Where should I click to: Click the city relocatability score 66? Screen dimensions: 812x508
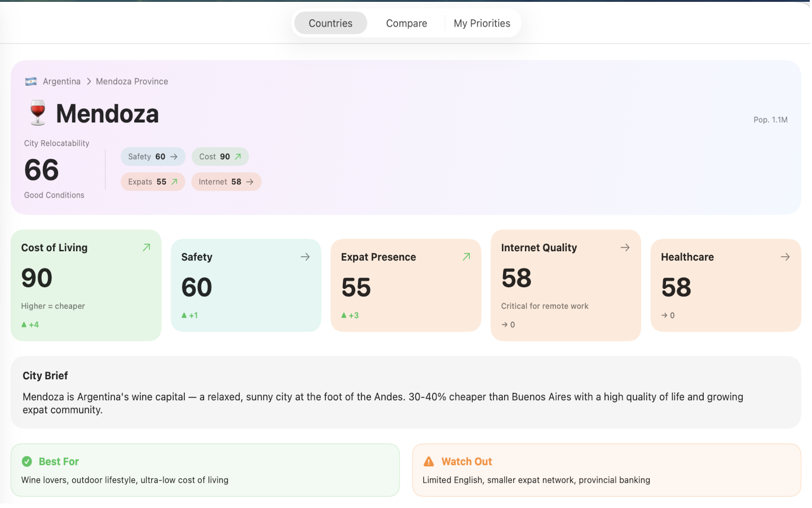point(42,170)
